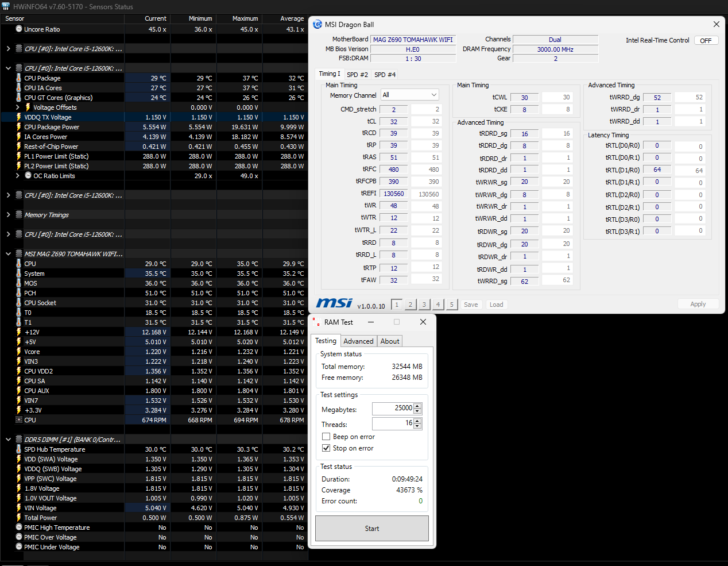
Task: Click the clock icon beside Uncore Ratio
Action: click(x=19, y=29)
